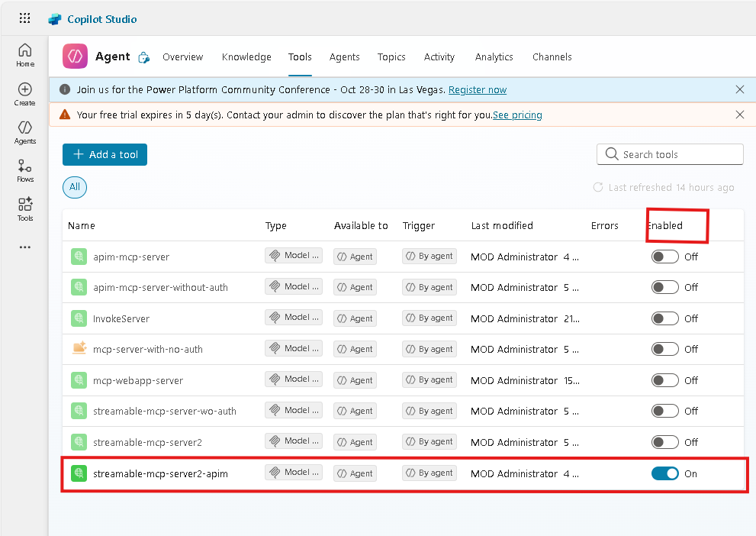This screenshot has width=756, height=536.
Task: Click the Copilot Studio logo icon
Action: click(x=54, y=19)
